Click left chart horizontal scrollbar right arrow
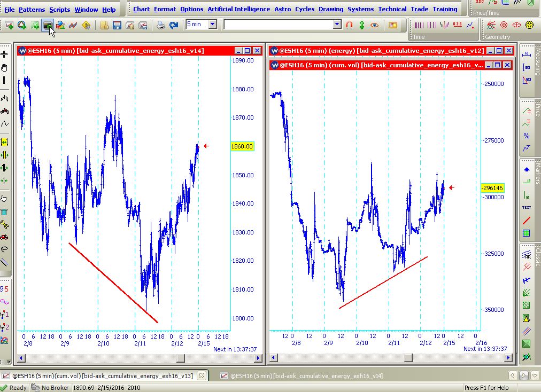Screen dimensions: 541x392 point(258,358)
